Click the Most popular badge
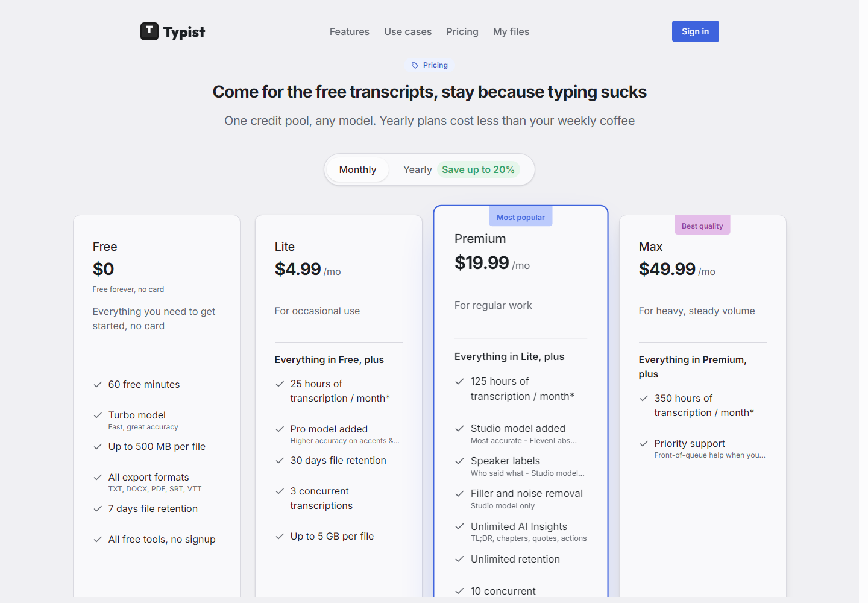The image size is (868, 603). tap(521, 217)
